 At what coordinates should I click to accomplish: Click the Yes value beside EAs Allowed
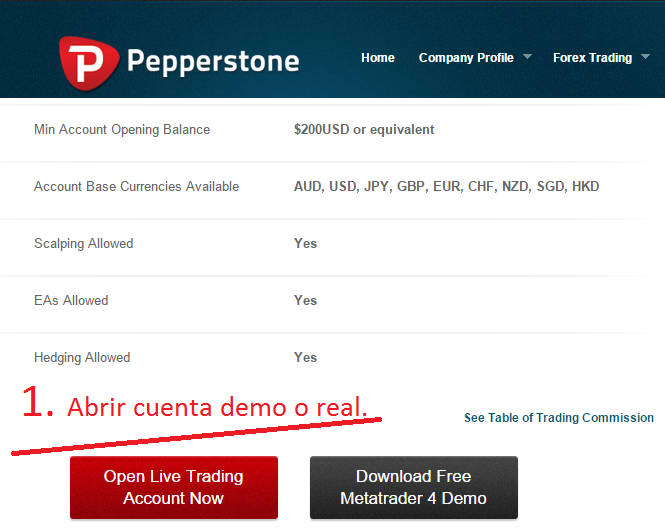[305, 301]
